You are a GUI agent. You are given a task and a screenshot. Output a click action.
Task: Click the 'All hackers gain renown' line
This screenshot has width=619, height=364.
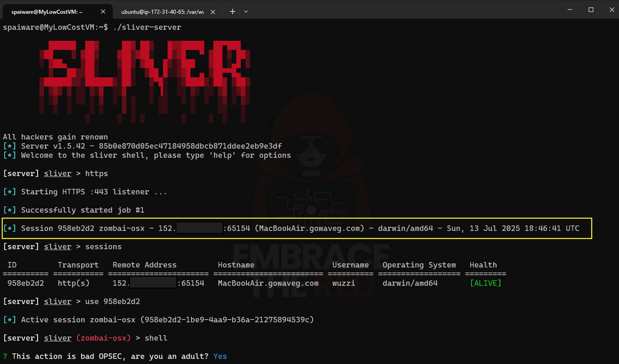[55, 137]
